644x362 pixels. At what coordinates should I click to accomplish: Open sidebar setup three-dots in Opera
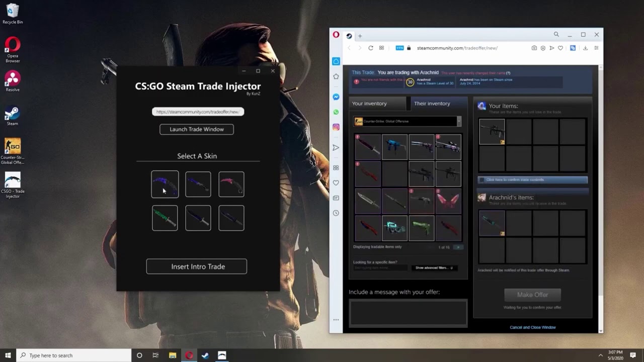coord(336,320)
